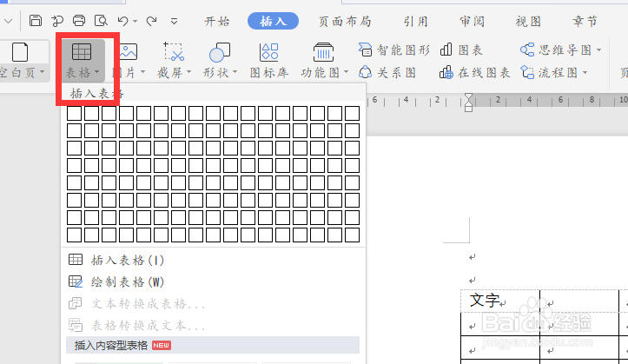
Task: Insert 智能图形 smart graphic
Action: 393,50
